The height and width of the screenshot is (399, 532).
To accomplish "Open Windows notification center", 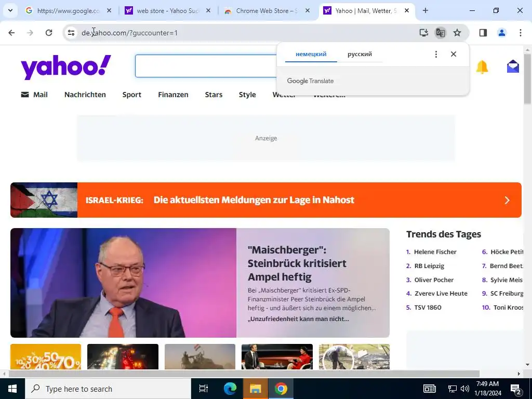I will tap(516, 389).
